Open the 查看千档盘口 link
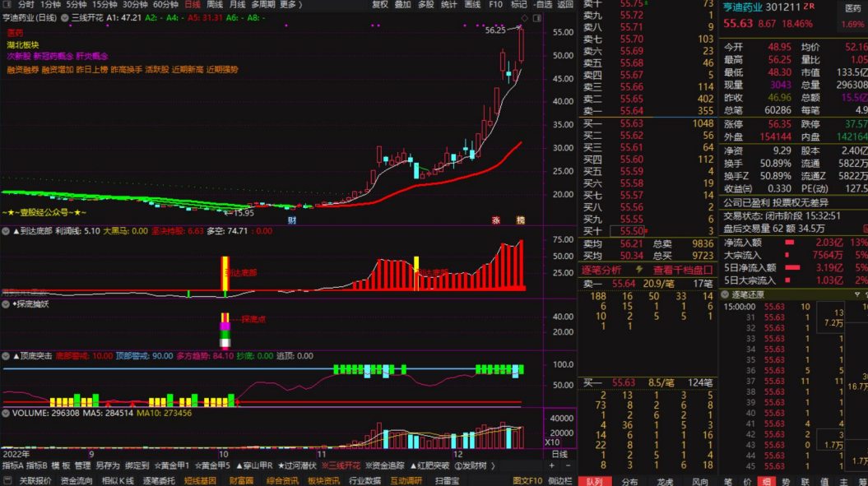The width and height of the screenshot is (868, 486). point(682,270)
